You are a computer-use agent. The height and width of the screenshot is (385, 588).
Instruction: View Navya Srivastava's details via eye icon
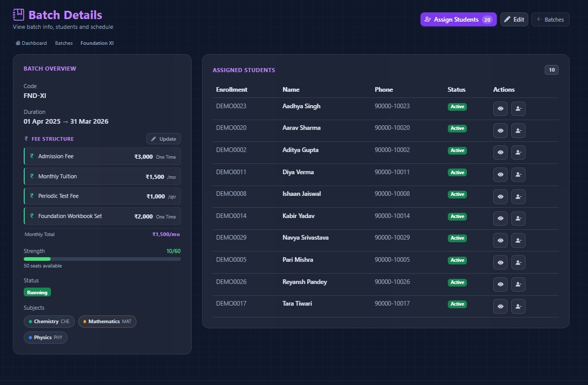click(500, 240)
